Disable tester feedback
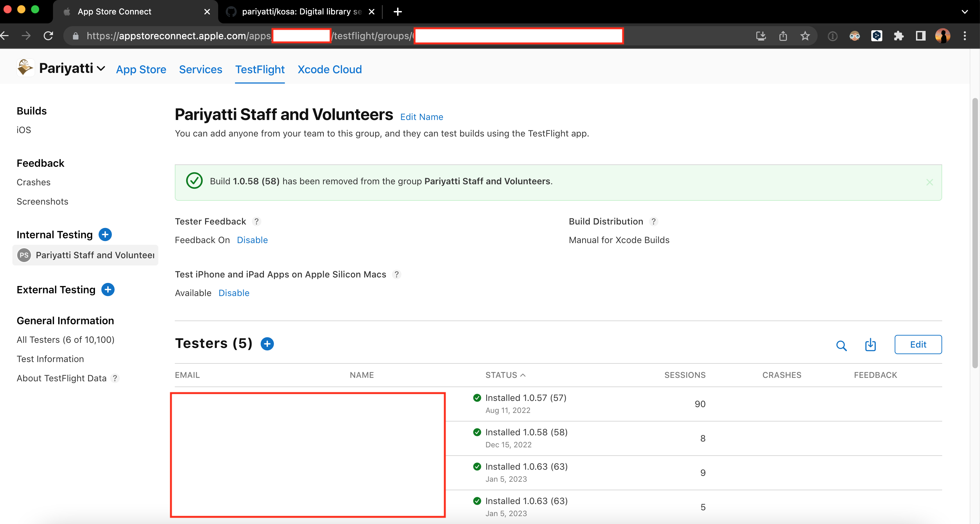Viewport: 980px width, 524px height. 252,240
